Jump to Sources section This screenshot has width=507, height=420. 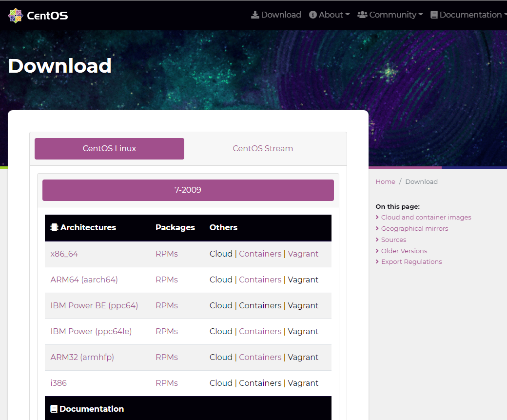pyautogui.click(x=393, y=240)
